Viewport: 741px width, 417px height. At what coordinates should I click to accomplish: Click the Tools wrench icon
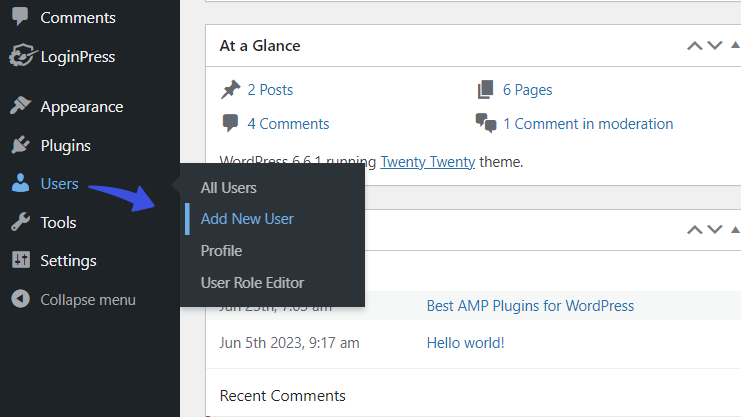(x=20, y=222)
